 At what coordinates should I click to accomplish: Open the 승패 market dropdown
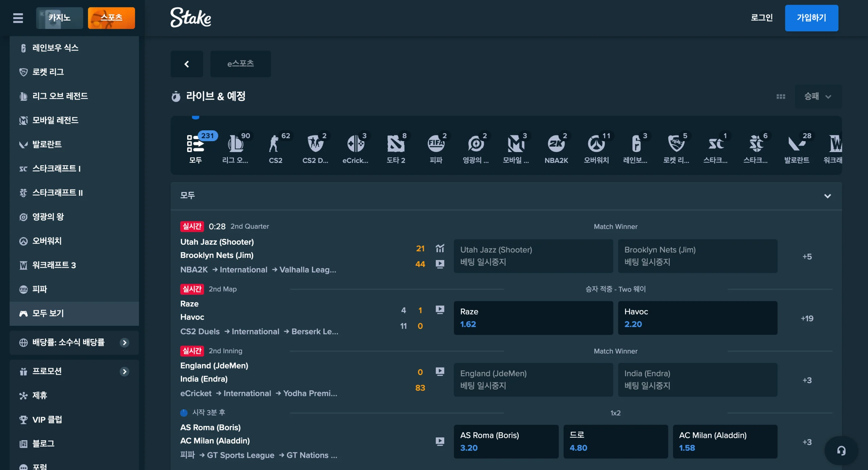pyautogui.click(x=818, y=97)
